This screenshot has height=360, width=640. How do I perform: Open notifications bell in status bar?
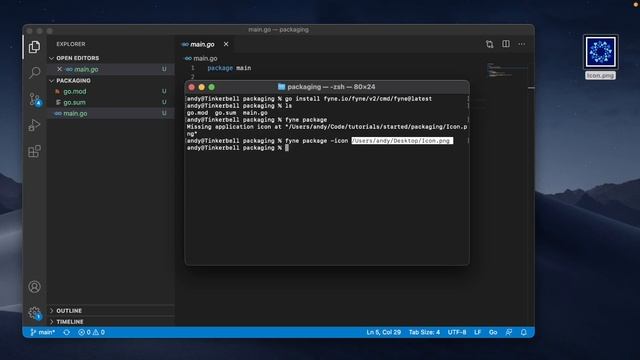(524, 332)
